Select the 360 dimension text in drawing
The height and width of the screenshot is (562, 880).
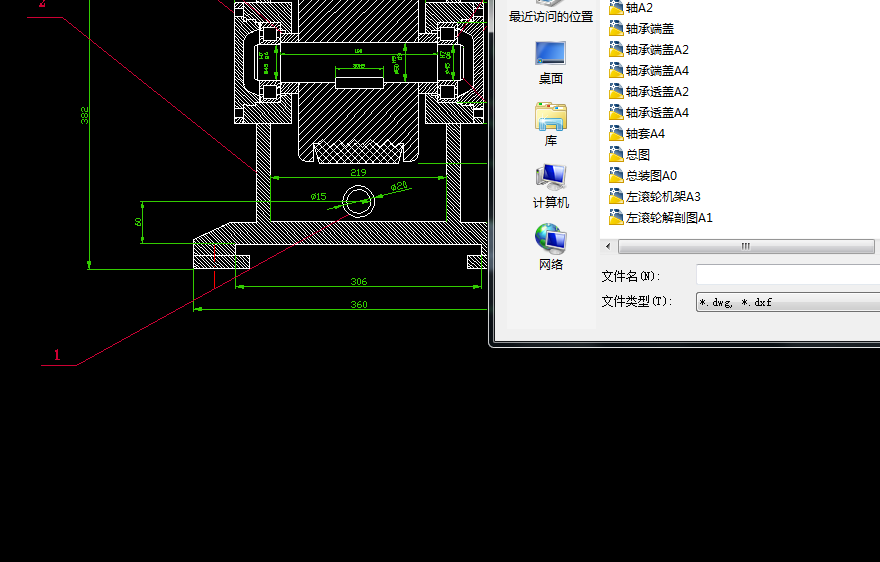[359, 304]
